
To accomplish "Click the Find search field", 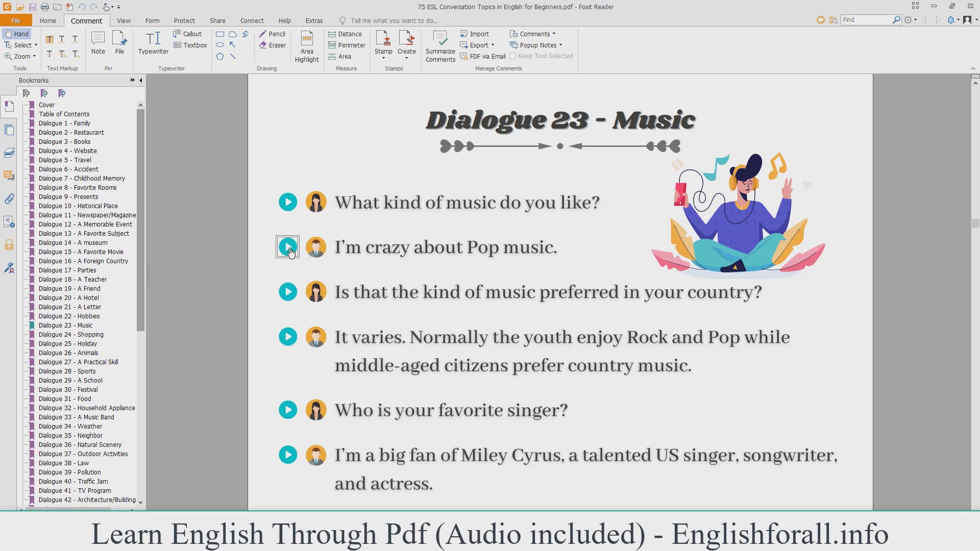I will [x=866, y=20].
